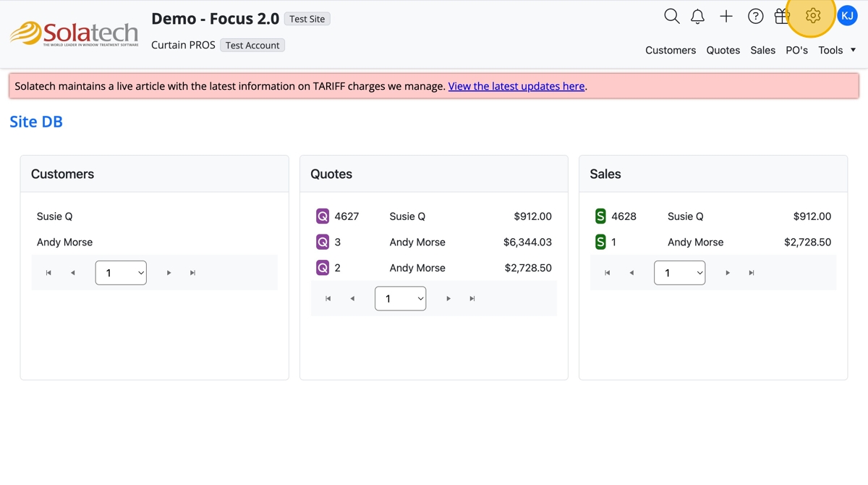868x485 pixels.
Task: Click the green S icon for sale 4628
Action: (x=600, y=216)
